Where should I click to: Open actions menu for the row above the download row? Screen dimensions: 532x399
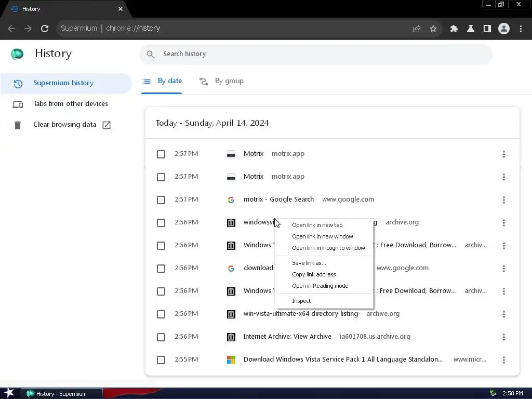(504, 246)
